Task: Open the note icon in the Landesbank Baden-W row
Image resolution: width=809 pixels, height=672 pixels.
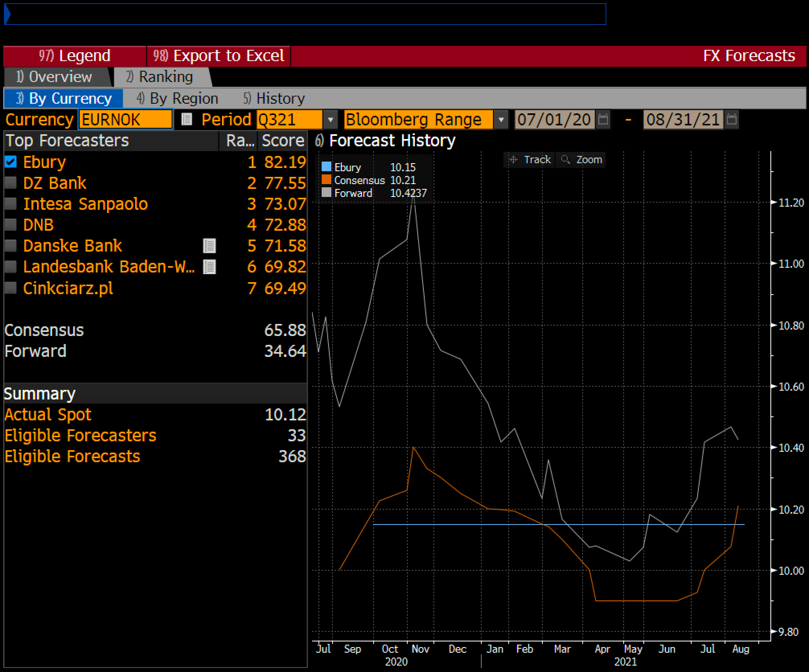Action: (209, 267)
